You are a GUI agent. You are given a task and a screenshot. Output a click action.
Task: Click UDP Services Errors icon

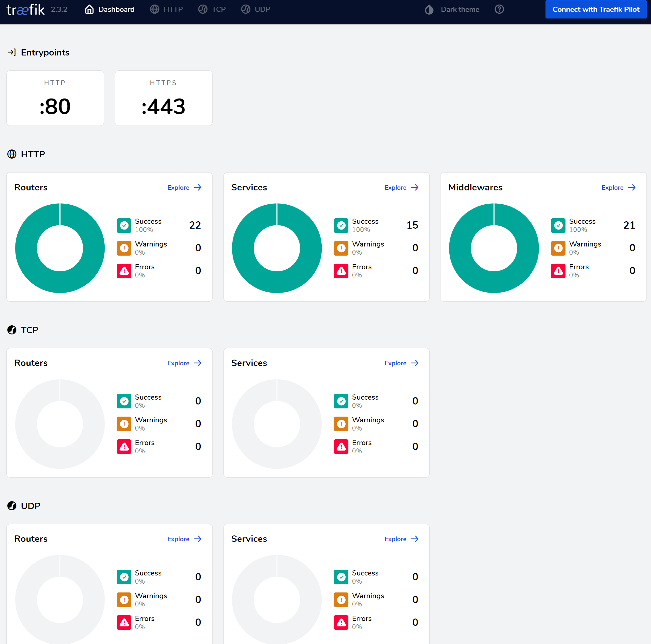tap(341, 623)
